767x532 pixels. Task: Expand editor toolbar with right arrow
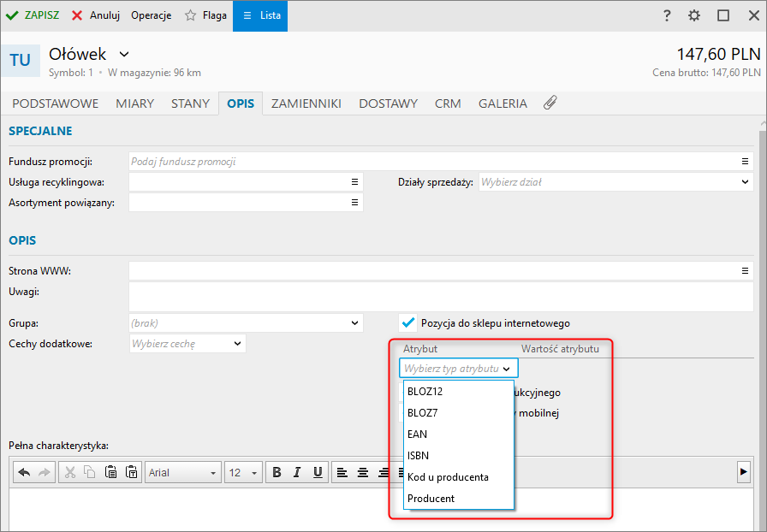(x=744, y=471)
